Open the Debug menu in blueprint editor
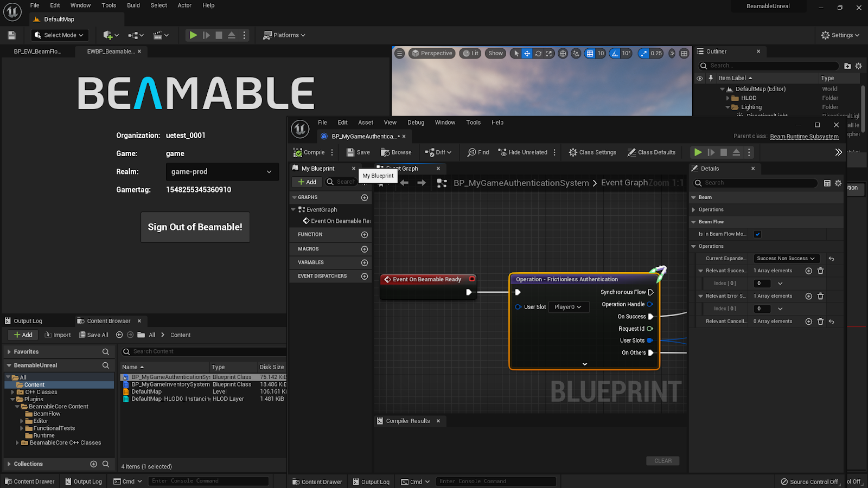868x488 pixels. pos(416,123)
